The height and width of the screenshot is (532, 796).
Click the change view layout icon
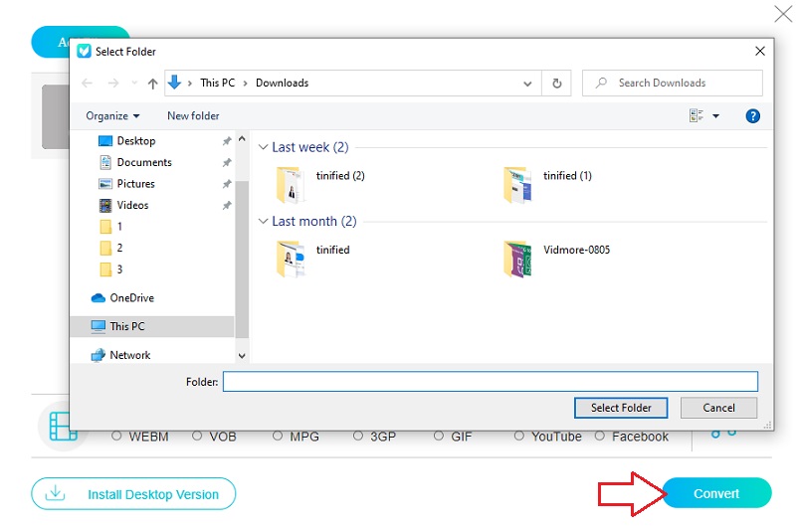[x=696, y=116]
